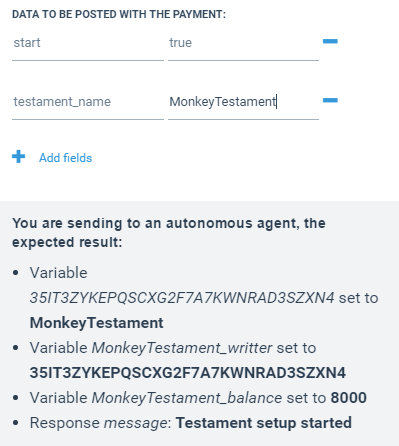Select the bold 35IT3ZYKEPQSCXG2F7A7KWNRAD3SZXN4 address value
This screenshot has width=399, height=446.
coord(188,373)
